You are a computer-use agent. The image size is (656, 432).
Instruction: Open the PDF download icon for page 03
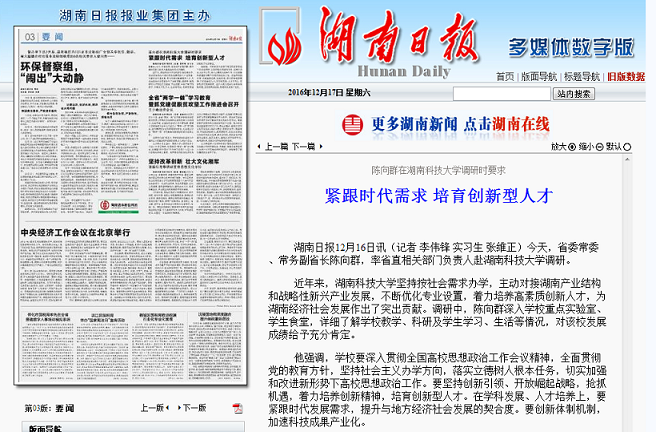click(x=237, y=408)
